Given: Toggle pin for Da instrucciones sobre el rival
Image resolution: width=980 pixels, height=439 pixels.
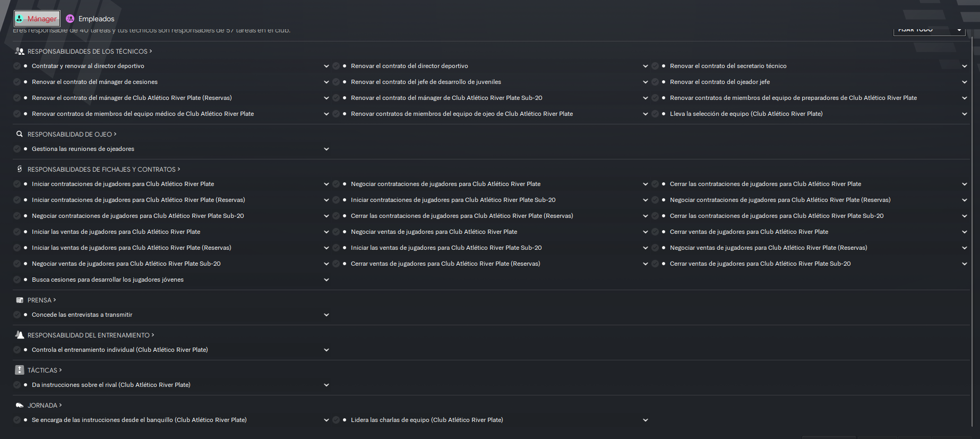Looking at the screenshot, I should [17, 385].
